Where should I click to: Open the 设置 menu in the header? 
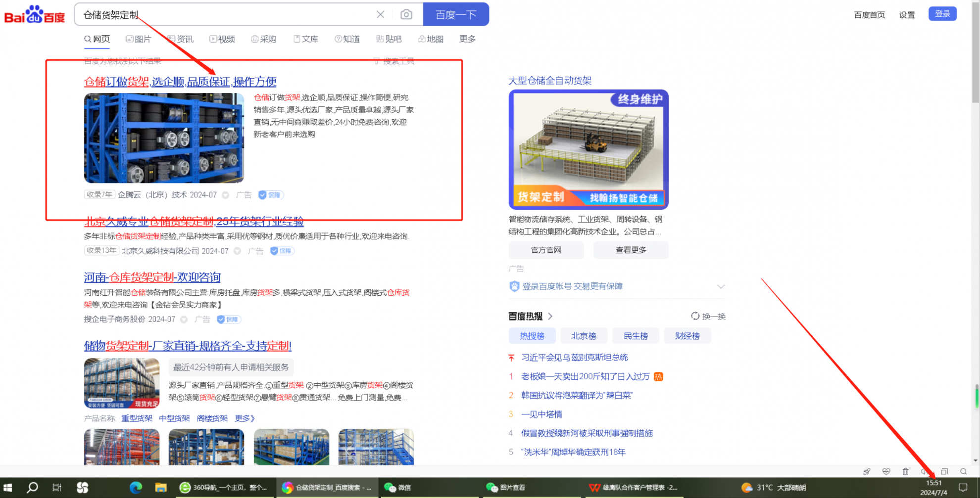click(907, 15)
